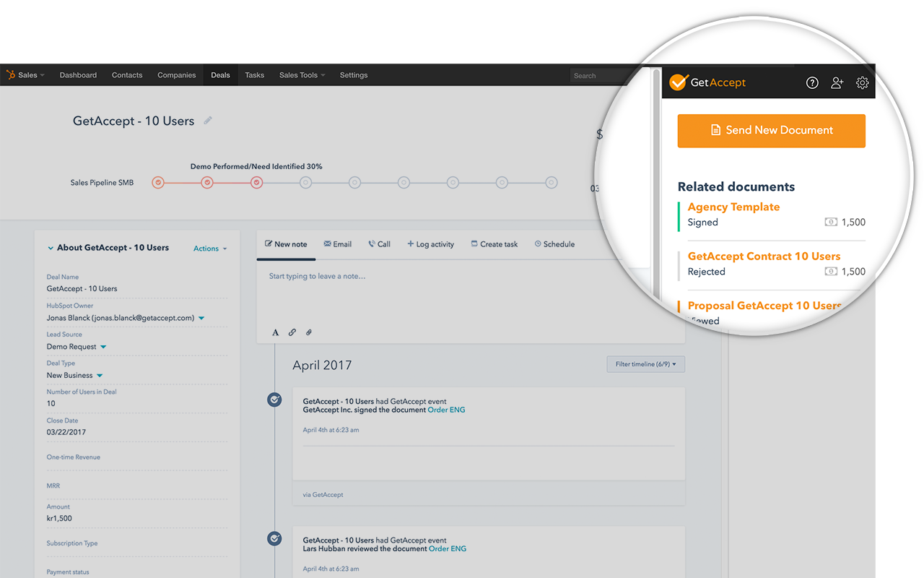This screenshot has width=924, height=578.
Task: Open HubSpot Owner dropdown for Jonas Blanck
Action: (201, 318)
